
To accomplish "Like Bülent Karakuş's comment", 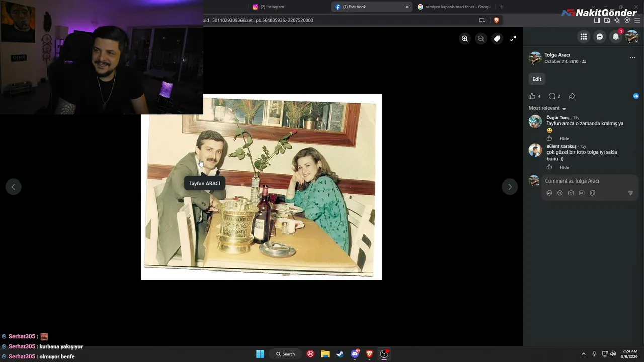I will point(549,167).
